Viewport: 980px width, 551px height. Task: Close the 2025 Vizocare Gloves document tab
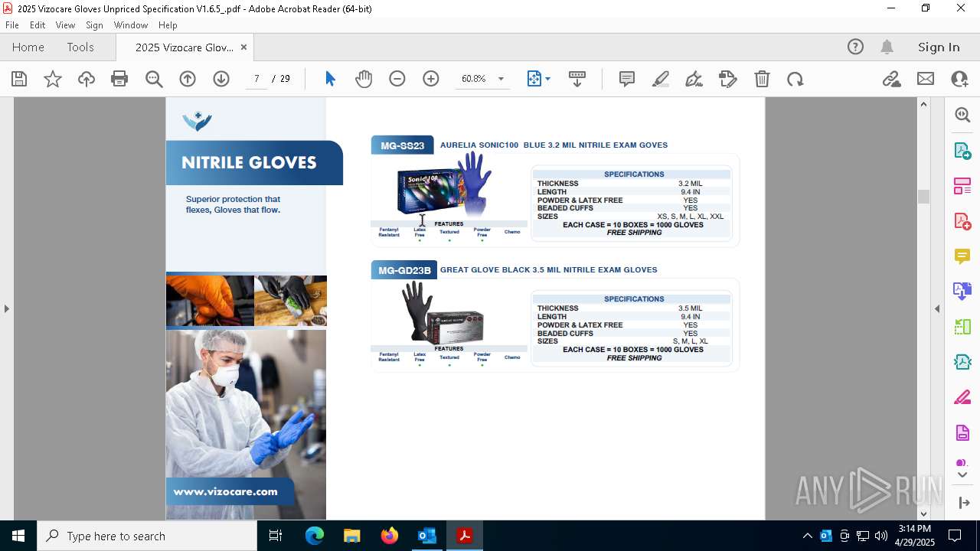click(x=243, y=47)
